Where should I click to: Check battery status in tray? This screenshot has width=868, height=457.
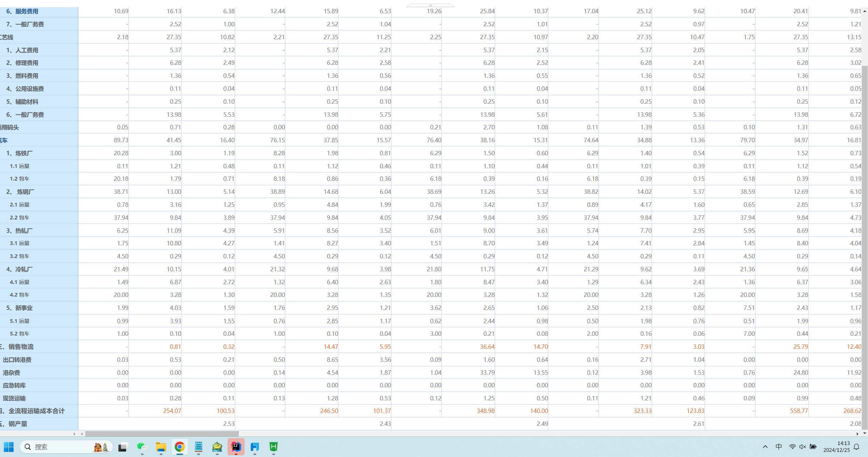(813, 447)
